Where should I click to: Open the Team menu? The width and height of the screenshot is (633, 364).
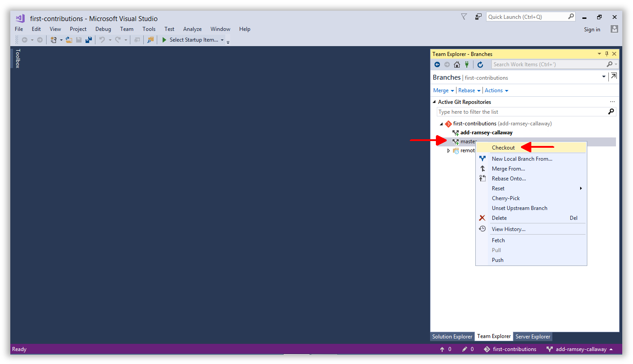click(x=127, y=29)
